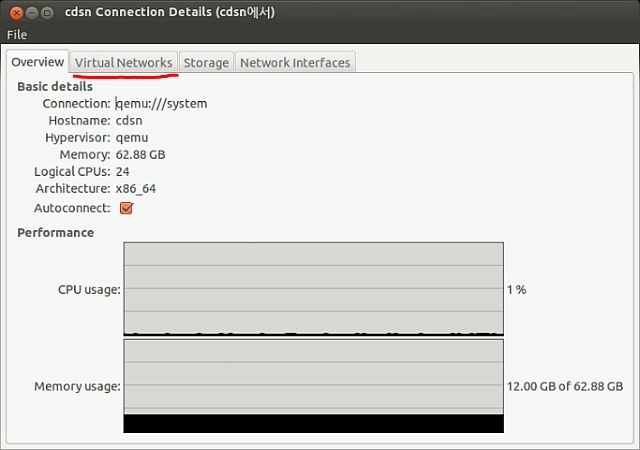Image resolution: width=640 pixels, height=450 pixels.
Task: Click the Basic details heading
Action: [55, 87]
